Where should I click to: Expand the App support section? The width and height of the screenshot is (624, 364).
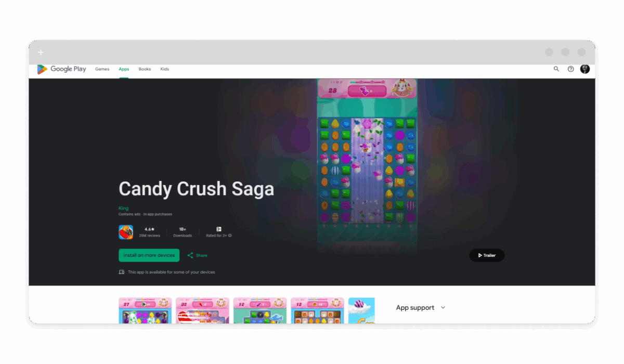tap(443, 308)
